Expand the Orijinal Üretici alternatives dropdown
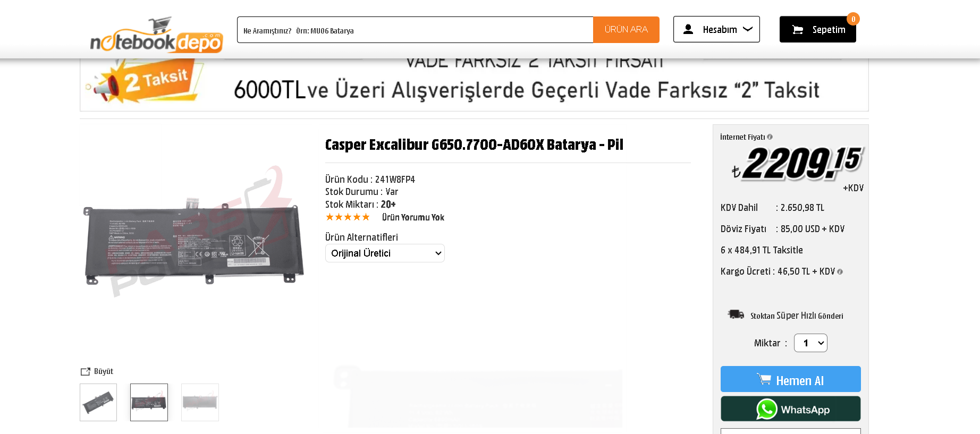 [385, 253]
